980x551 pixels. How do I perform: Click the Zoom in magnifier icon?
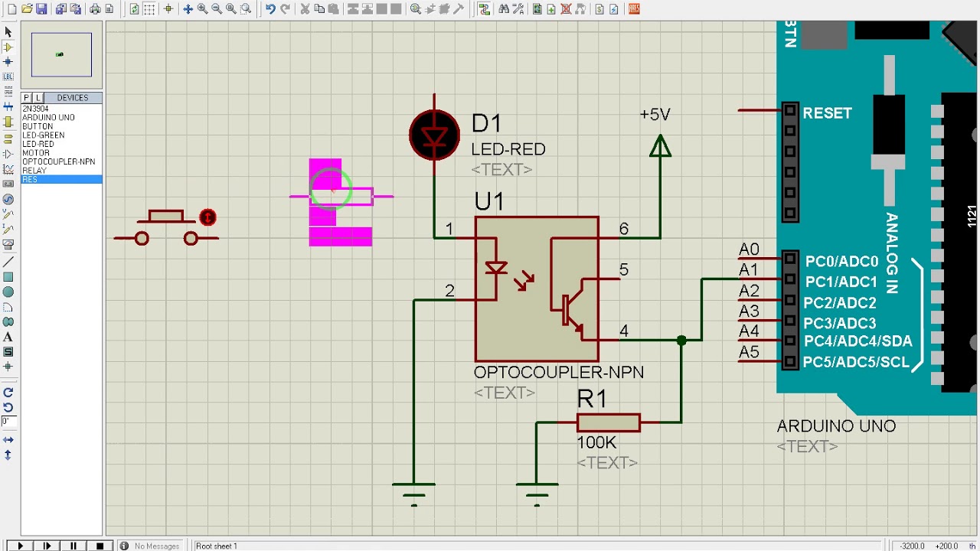tap(203, 9)
